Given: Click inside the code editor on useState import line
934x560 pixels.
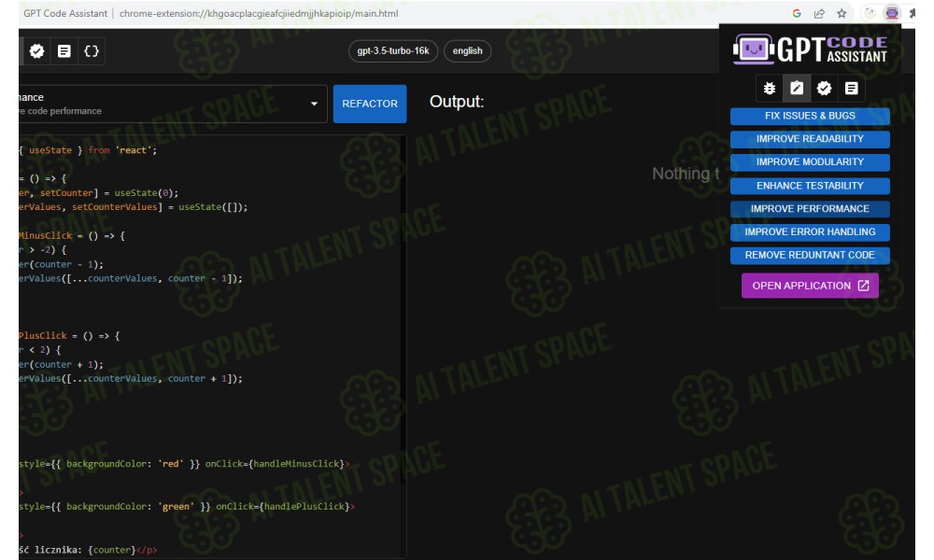Looking at the screenshot, I should coord(88,150).
